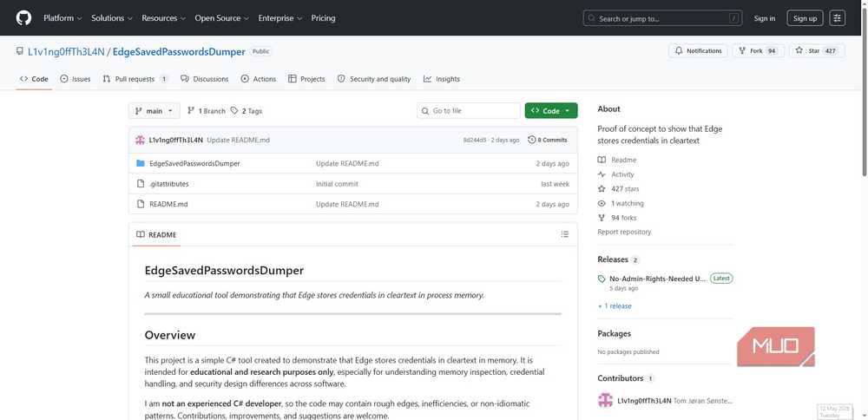Viewport: 868px width, 420px height.
Task: Click the Initial commit message link
Action: (x=337, y=184)
